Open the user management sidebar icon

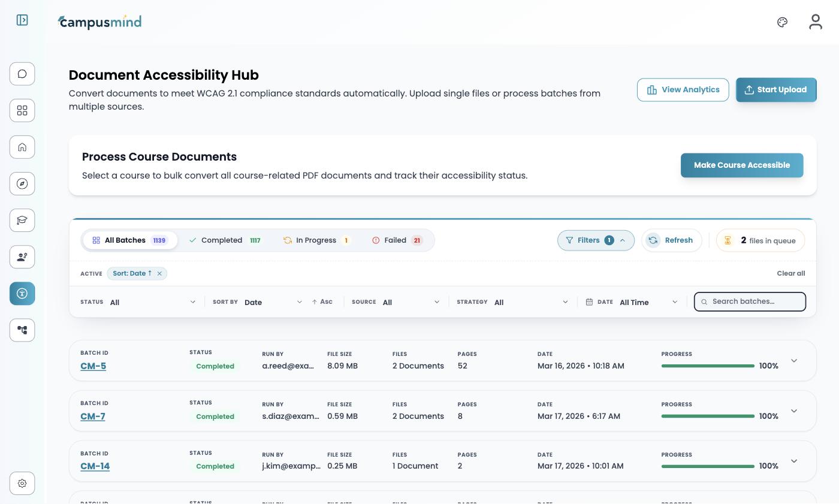[x=22, y=256]
